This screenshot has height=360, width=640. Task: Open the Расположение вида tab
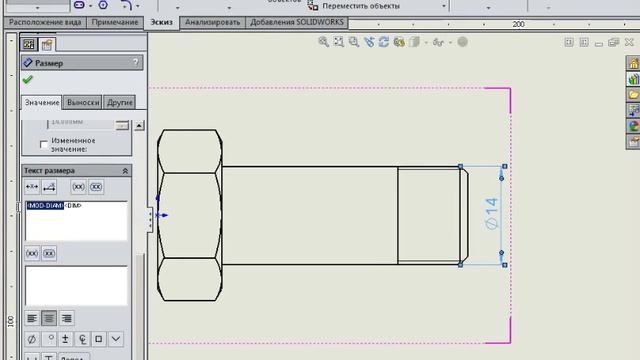45,22
